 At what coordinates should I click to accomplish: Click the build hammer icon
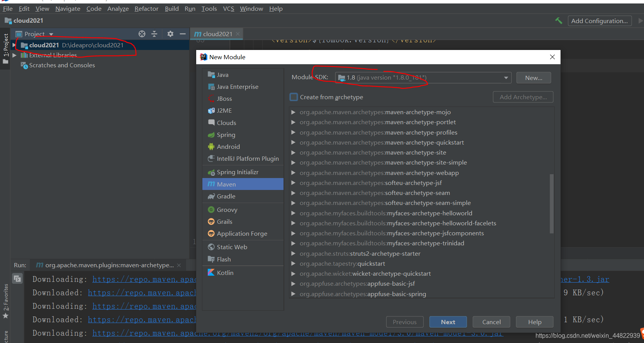click(559, 21)
